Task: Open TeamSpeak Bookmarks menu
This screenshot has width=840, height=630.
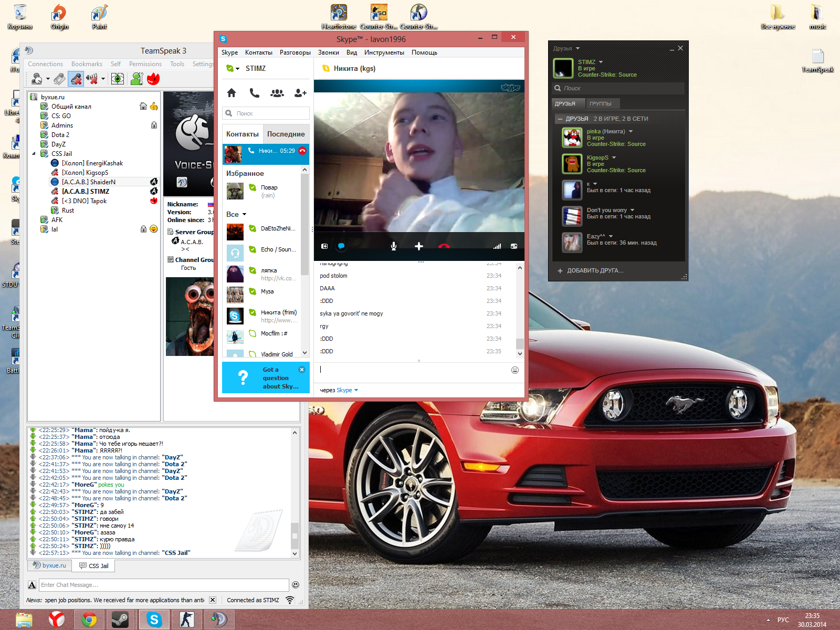Action: 87,64
